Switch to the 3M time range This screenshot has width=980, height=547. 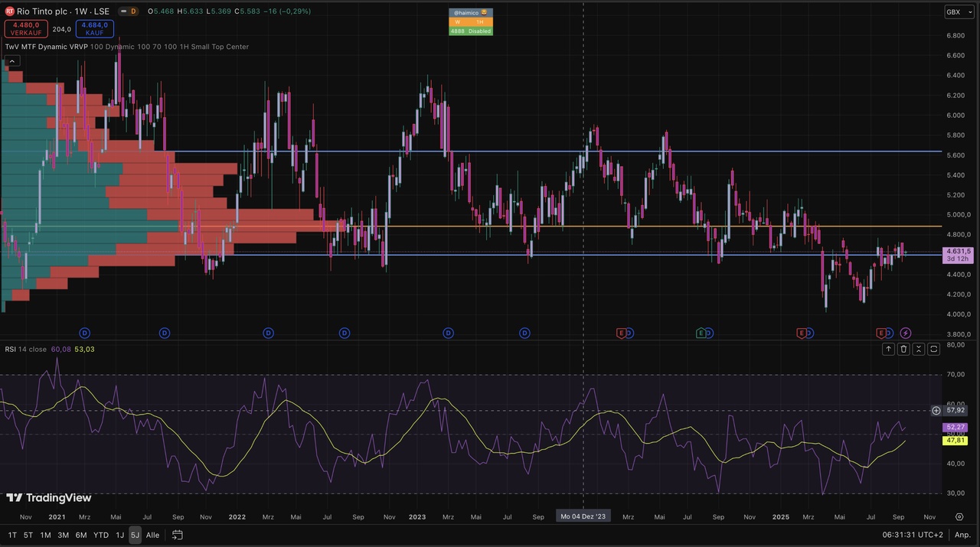tap(64, 535)
